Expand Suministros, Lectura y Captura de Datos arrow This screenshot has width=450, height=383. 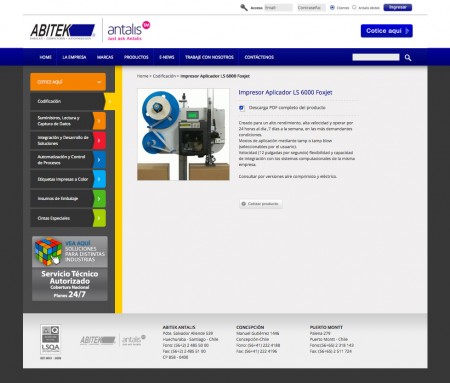(99, 121)
